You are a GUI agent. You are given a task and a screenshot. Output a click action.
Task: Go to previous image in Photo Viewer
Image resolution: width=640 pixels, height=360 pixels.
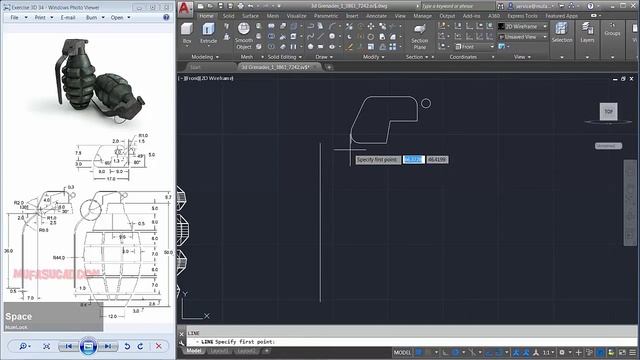point(68,346)
